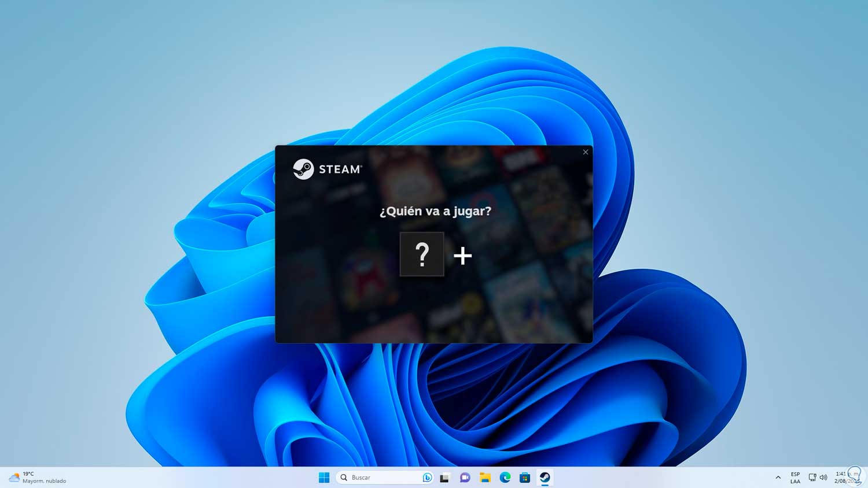Add a new Steam account with plus icon
The image size is (868, 488).
[462, 256]
